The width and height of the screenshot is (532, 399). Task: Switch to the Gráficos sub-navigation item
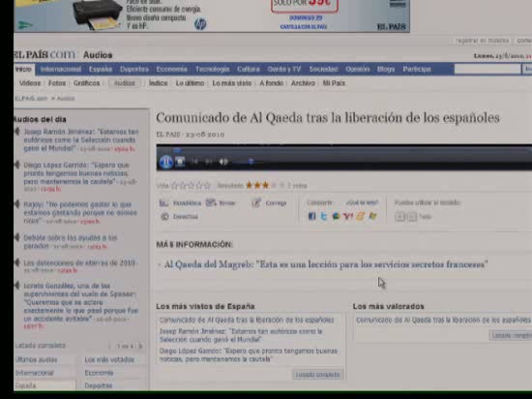(86, 83)
